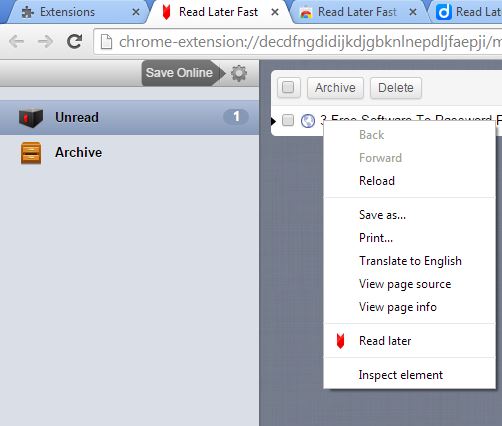Screen dimensions: 502x426
Task: Click the Unread black box icon
Action: tap(31, 118)
